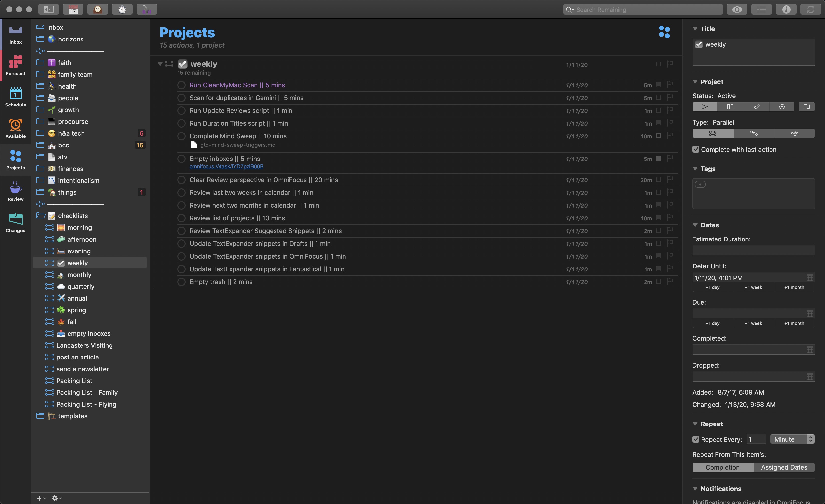Toggle Complete with last action checkbox
This screenshot has width=825, height=504.
(x=696, y=150)
